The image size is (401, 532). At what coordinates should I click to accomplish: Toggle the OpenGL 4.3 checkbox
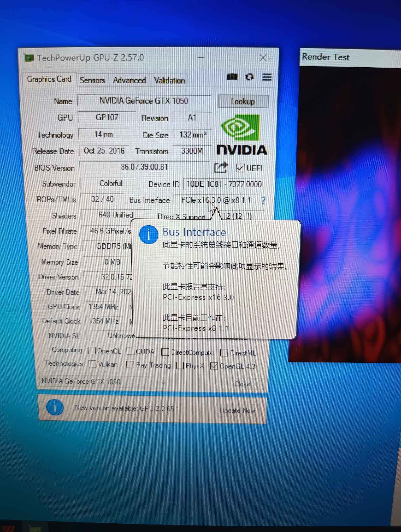[x=214, y=366]
